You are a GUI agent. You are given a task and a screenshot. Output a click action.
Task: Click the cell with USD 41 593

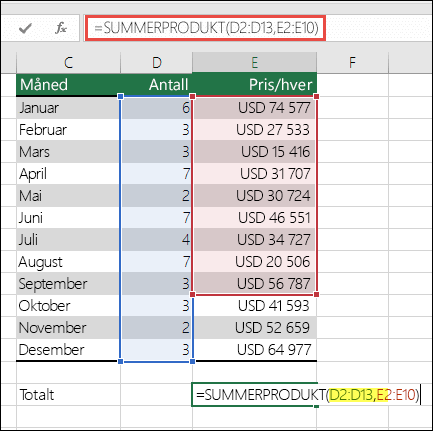[255, 306]
